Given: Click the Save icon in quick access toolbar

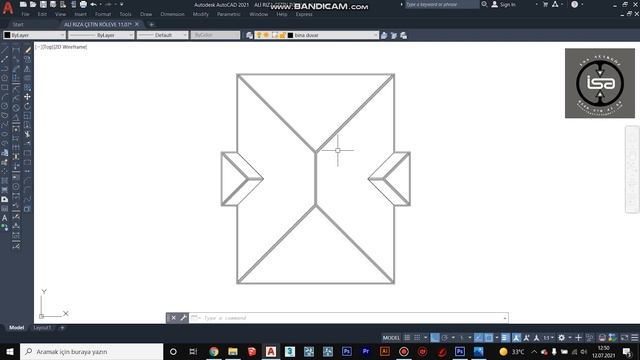Looking at the screenshot, I should click(x=43, y=4).
